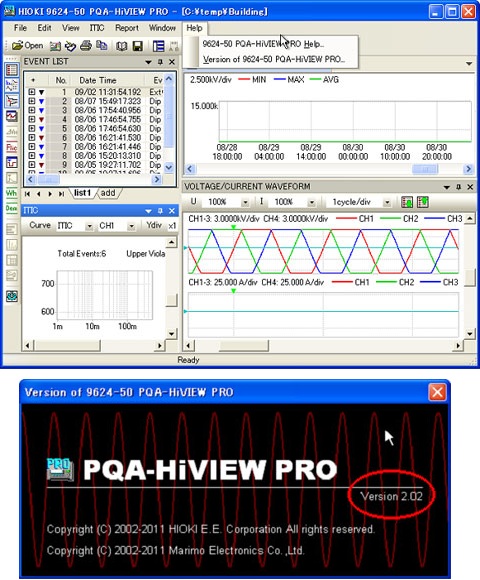The width and height of the screenshot is (480, 580).
Task: Open the 1cycle/div dropdown
Action: [x=387, y=202]
